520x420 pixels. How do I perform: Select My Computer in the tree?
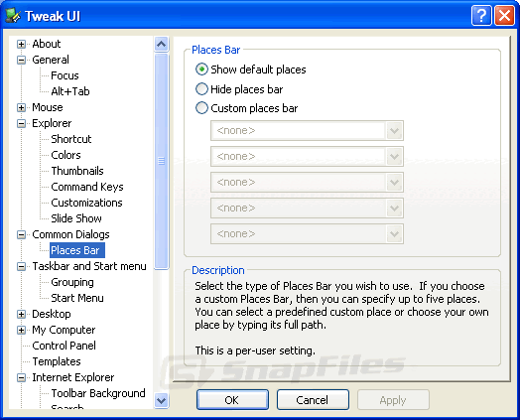pos(64,330)
